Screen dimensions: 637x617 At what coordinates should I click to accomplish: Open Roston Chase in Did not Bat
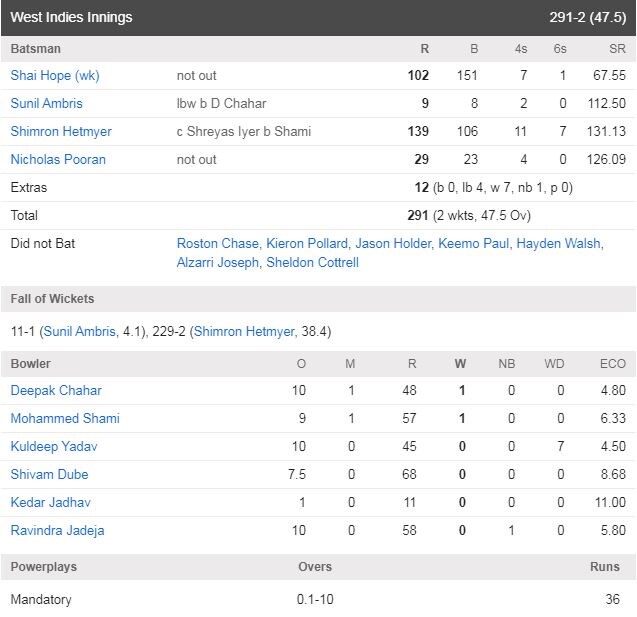[218, 243]
